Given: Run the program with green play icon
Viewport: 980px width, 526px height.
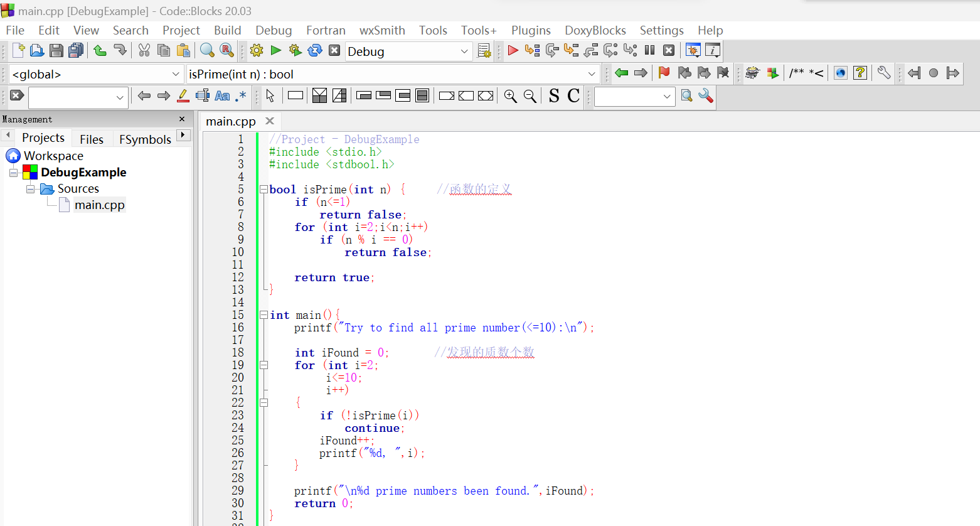Looking at the screenshot, I should (275, 51).
